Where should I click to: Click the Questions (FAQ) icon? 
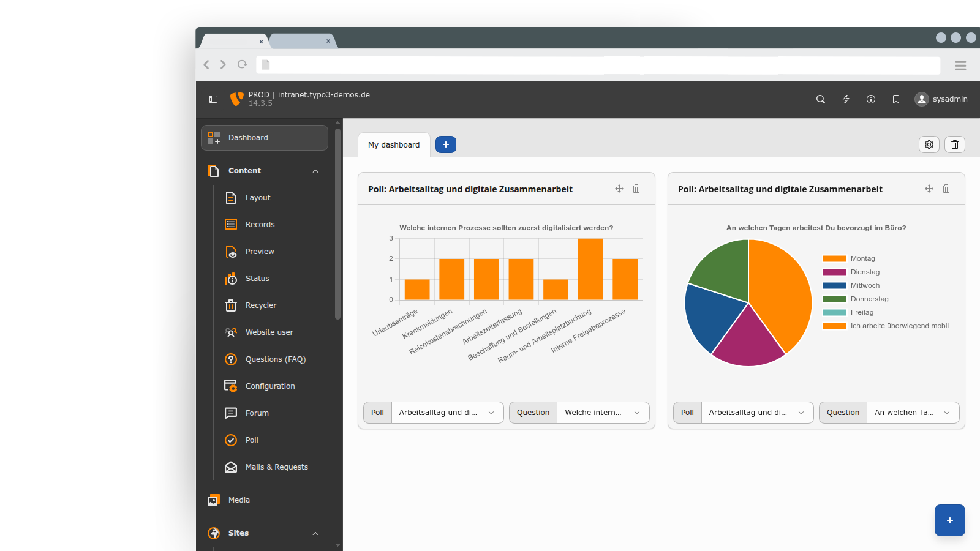[231, 359]
